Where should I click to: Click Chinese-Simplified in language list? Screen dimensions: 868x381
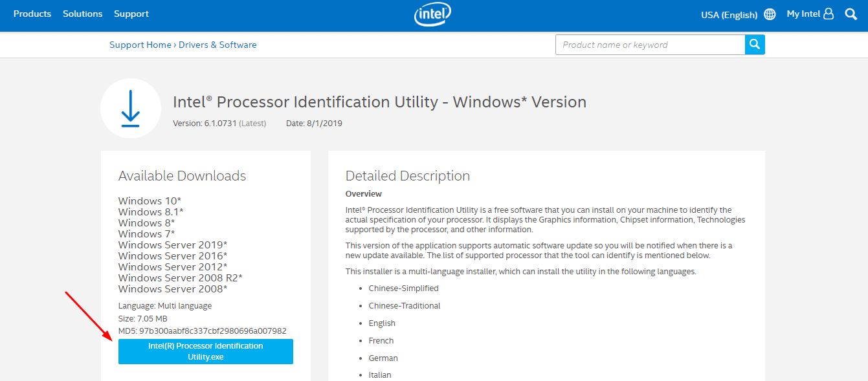tap(404, 288)
